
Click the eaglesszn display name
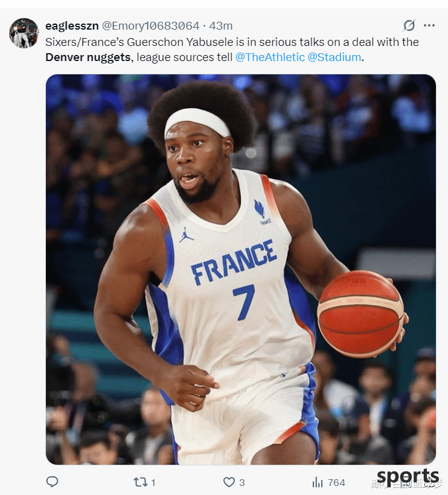[72, 25]
